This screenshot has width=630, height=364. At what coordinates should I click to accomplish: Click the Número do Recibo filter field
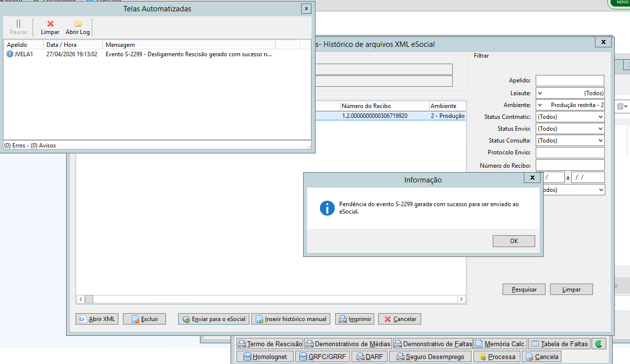pyautogui.click(x=570, y=165)
